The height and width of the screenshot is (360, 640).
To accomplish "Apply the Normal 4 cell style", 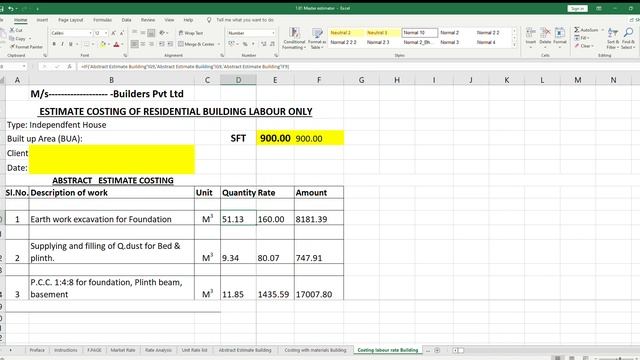I will 492,42.
